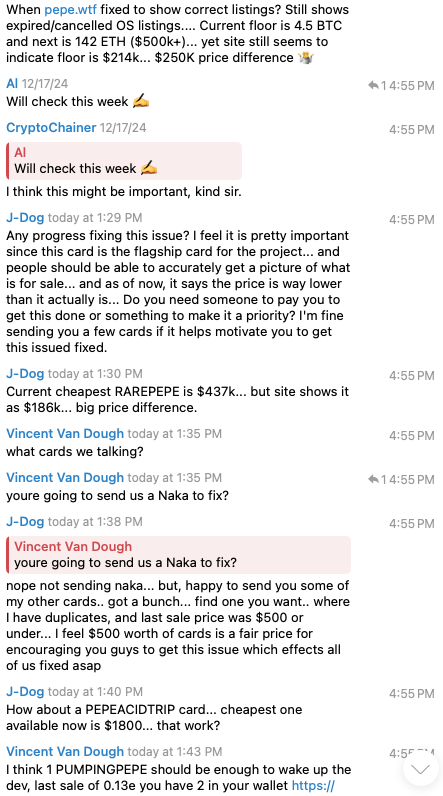The image size is (443, 796).
Task: Click the writing hand emoji in Al's message
Action: (141, 102)
